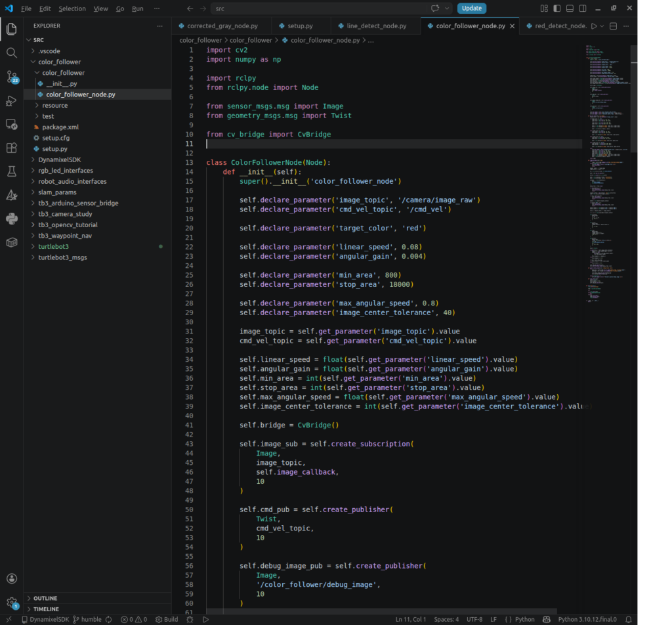Toggle the secondary side bar

[x=583, y=8]
